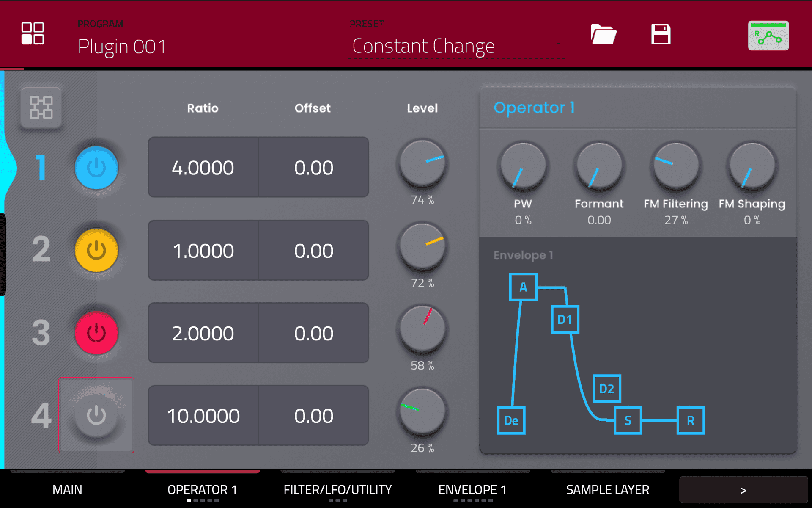This screenshot has width=812, height=508.
Task: Select the Release envelope node
Action: pos(690,420)
